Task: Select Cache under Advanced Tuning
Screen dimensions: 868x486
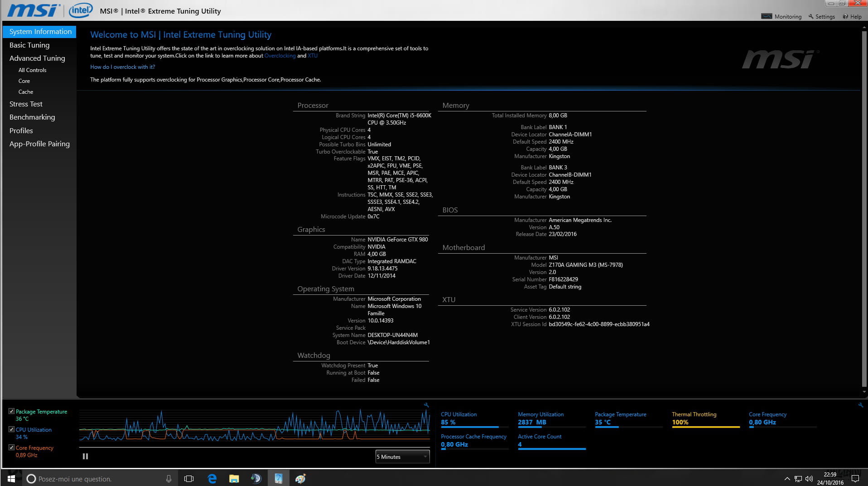Action: (25, 92)
